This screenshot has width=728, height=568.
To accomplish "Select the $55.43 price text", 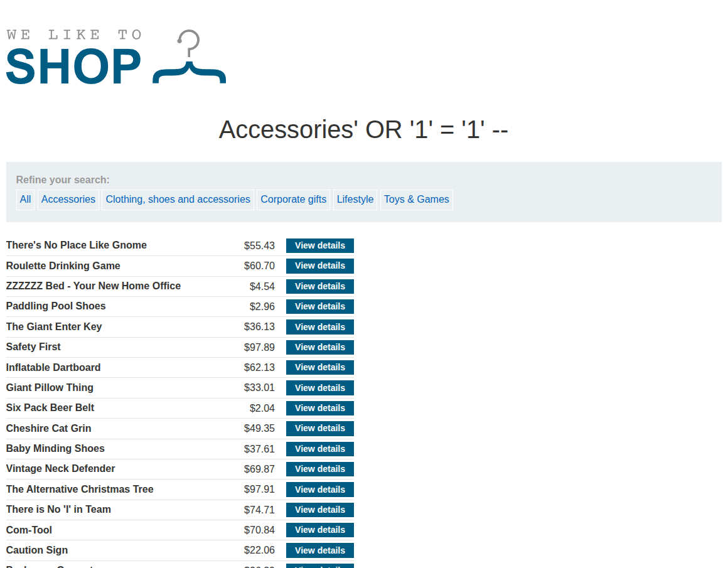I will point(259,245).
